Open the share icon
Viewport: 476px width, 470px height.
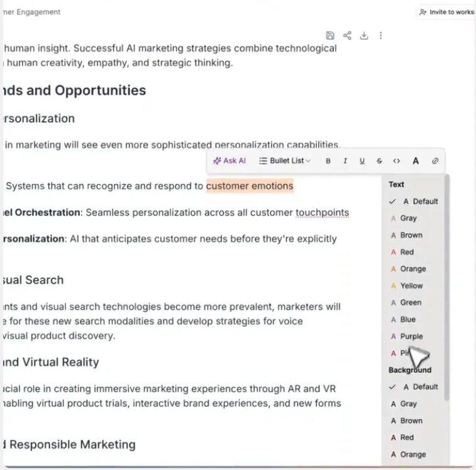pos(347,35)
